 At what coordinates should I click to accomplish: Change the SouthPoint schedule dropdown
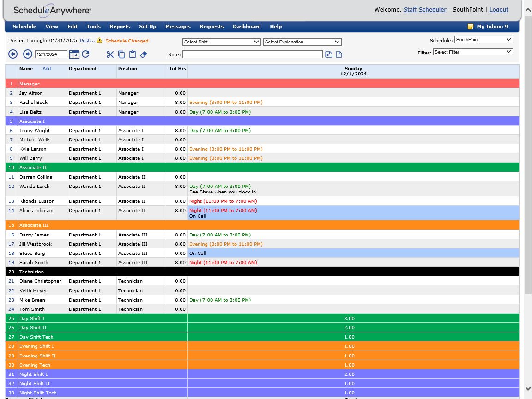tap(483, 39)
